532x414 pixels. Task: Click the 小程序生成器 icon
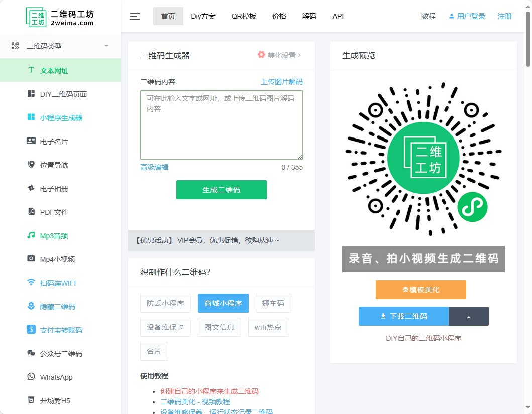pos(31,117)
